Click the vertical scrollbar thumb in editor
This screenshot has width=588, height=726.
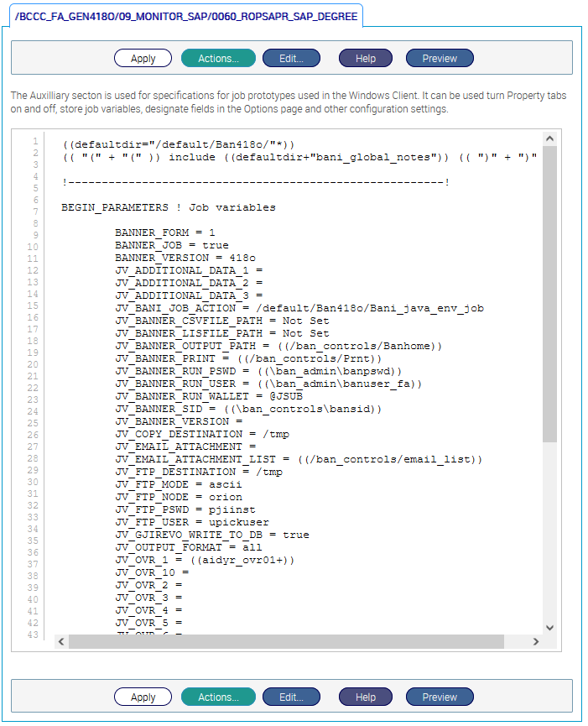coord(549,294)
